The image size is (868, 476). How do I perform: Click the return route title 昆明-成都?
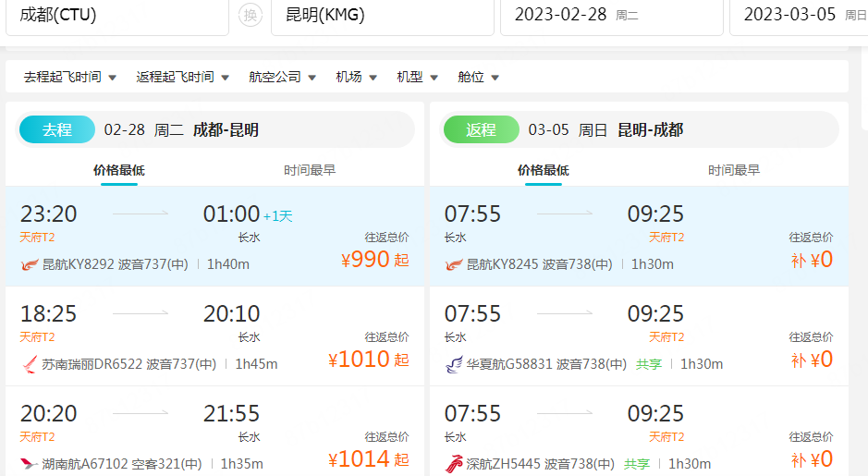651,130
